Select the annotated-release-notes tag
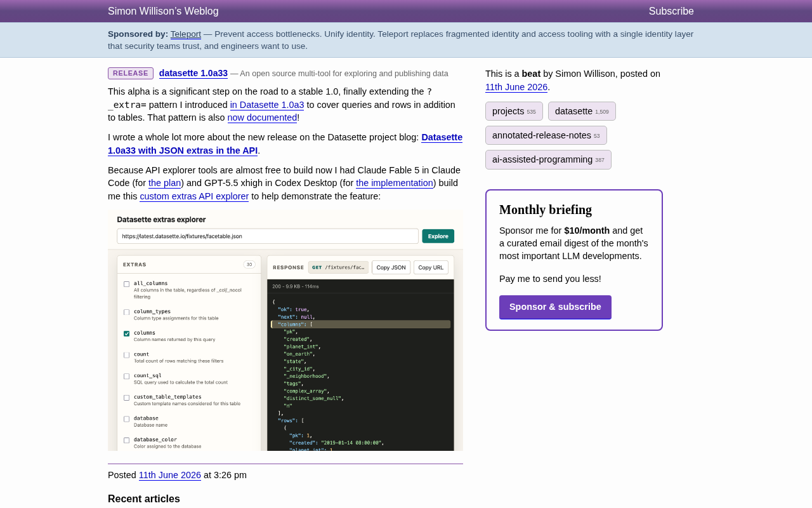This screenshot has height=508, width=812. 546,135
